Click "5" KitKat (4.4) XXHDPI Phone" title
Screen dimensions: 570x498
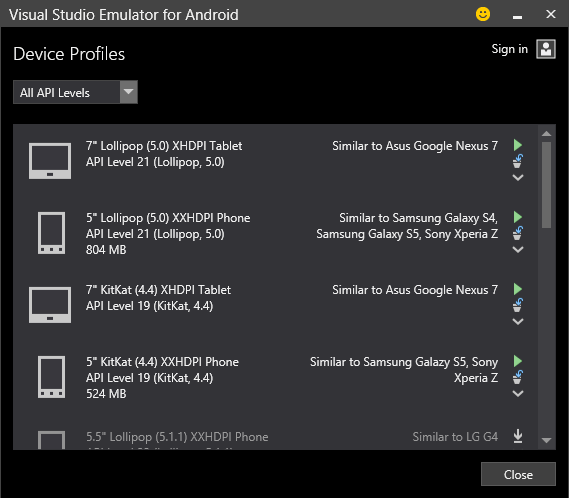tap(162, 362)
